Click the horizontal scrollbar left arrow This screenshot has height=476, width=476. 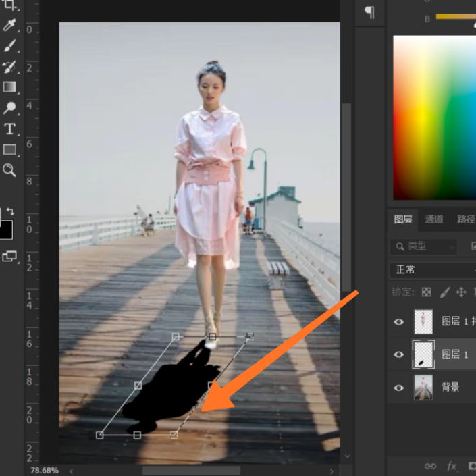pyautogui.click(x=72, y=471)
